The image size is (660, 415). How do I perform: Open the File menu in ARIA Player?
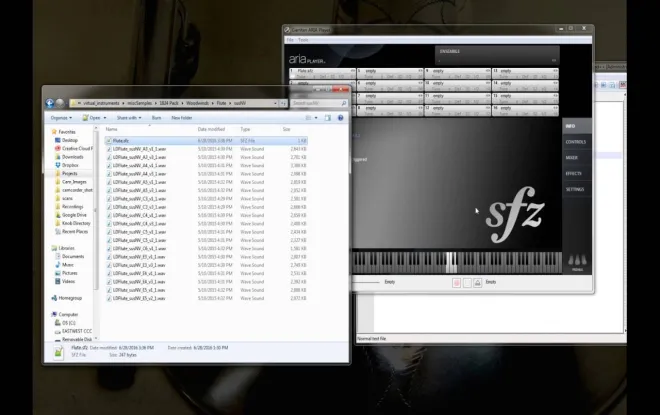point(290,40)
